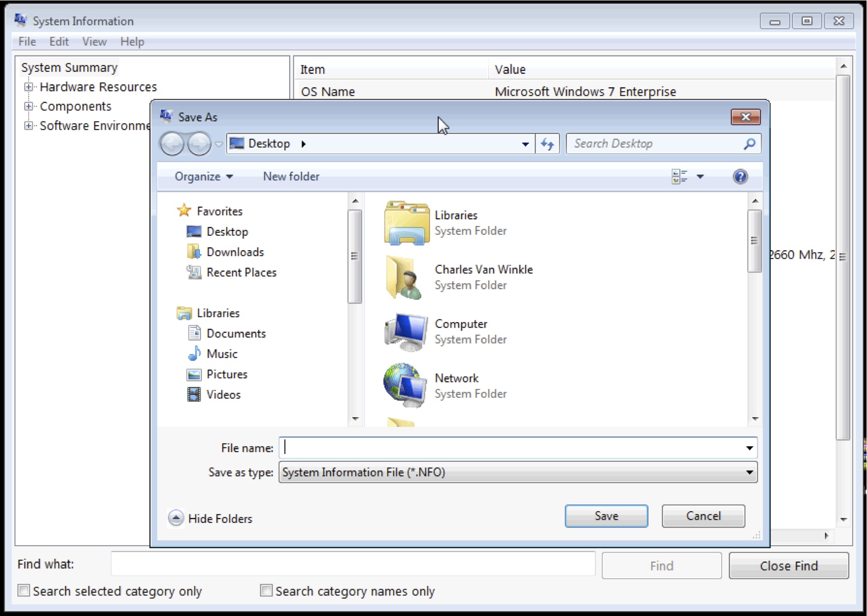Click the search magnifier icon in Search Desktop
The image size is (867, 616).
749,144
